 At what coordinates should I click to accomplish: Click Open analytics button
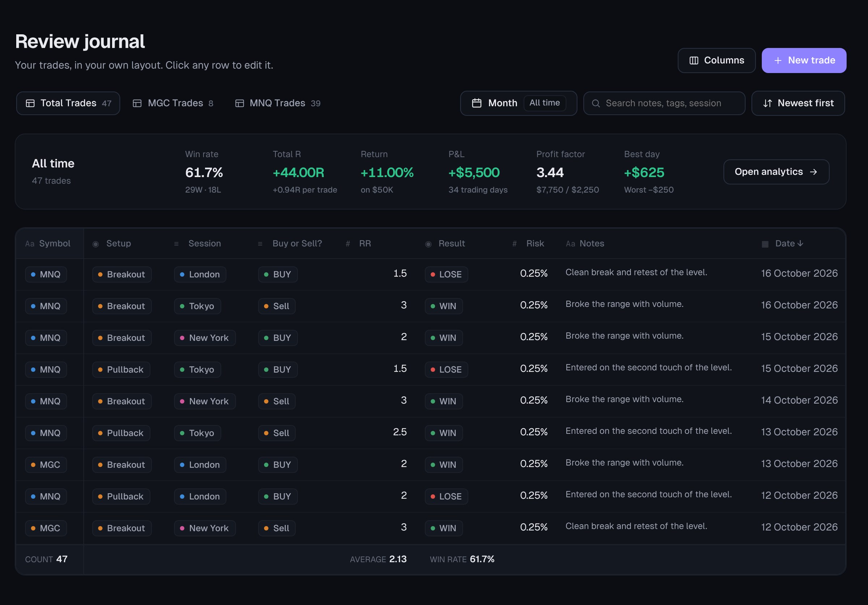pyautogui.click(x=776, y=172)
